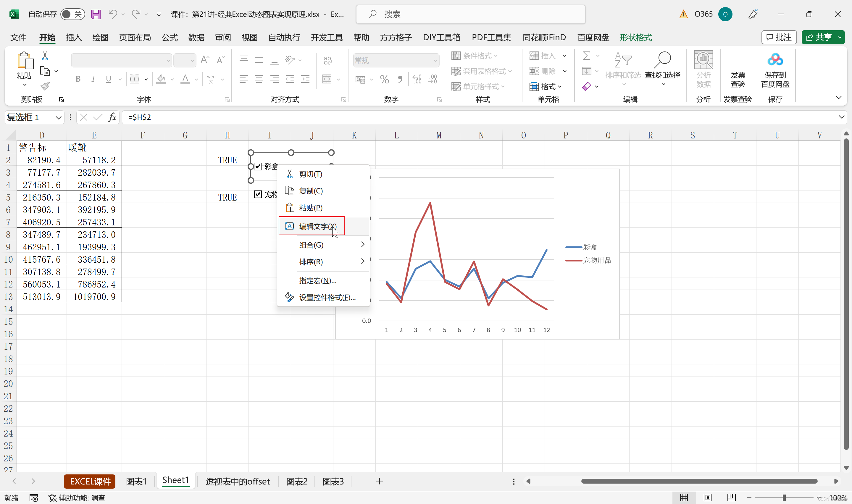Click the Redo arrow icon
The width and height of the screenshot is (852, 504).
pyautogui.click(x=136, y=14)
